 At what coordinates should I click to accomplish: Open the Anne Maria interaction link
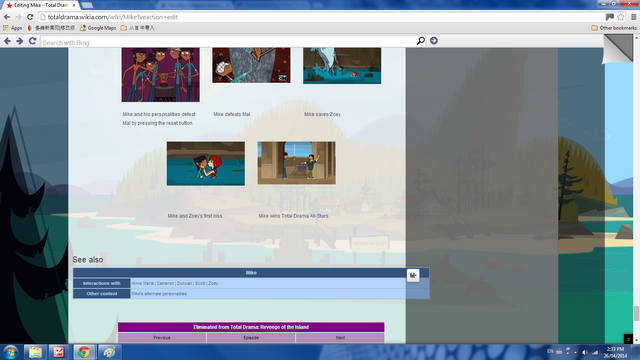pos(142,283)
